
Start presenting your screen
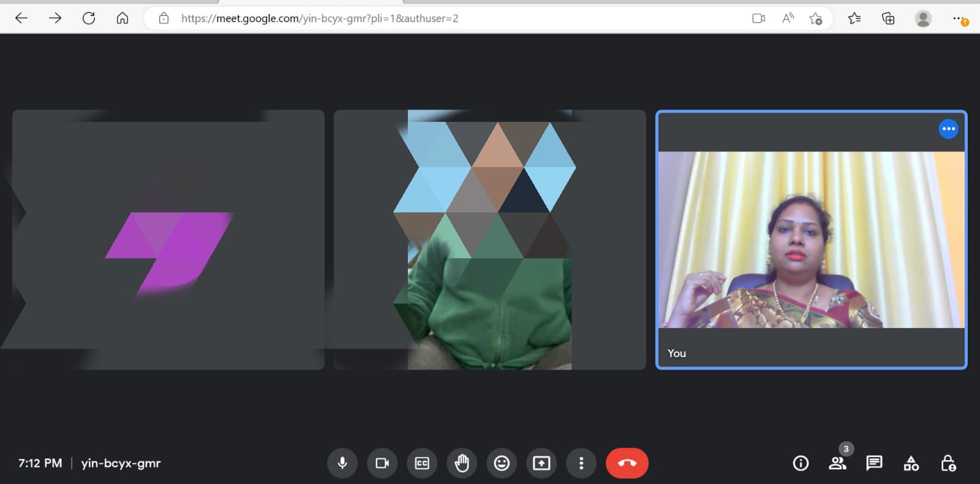coord(541,463)
